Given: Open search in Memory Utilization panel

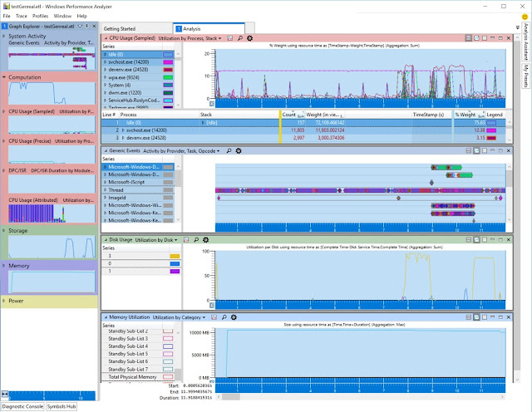Looking at the screenshot, I should [224, 317].
